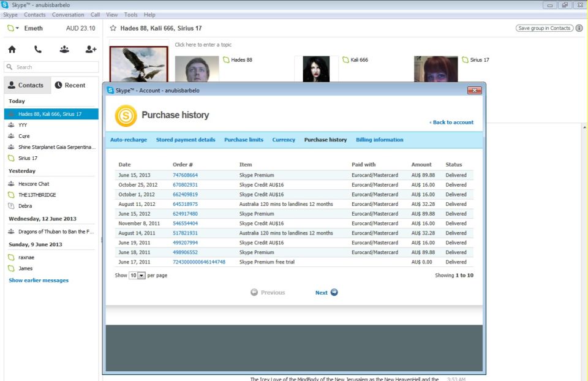This screenshot has height=381, width=588.
Task: Click the Search contacts field
Action: 51,67
